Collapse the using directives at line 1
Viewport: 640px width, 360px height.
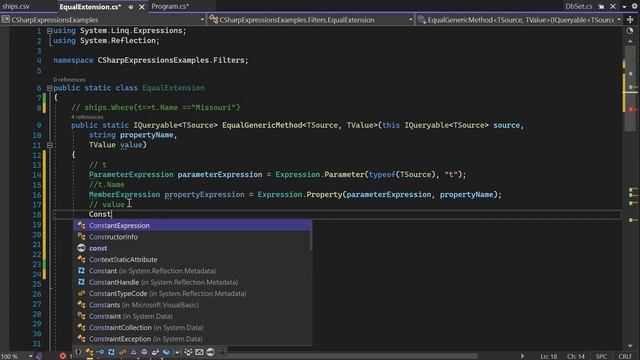pyautogui.click(x=49, y=31)
